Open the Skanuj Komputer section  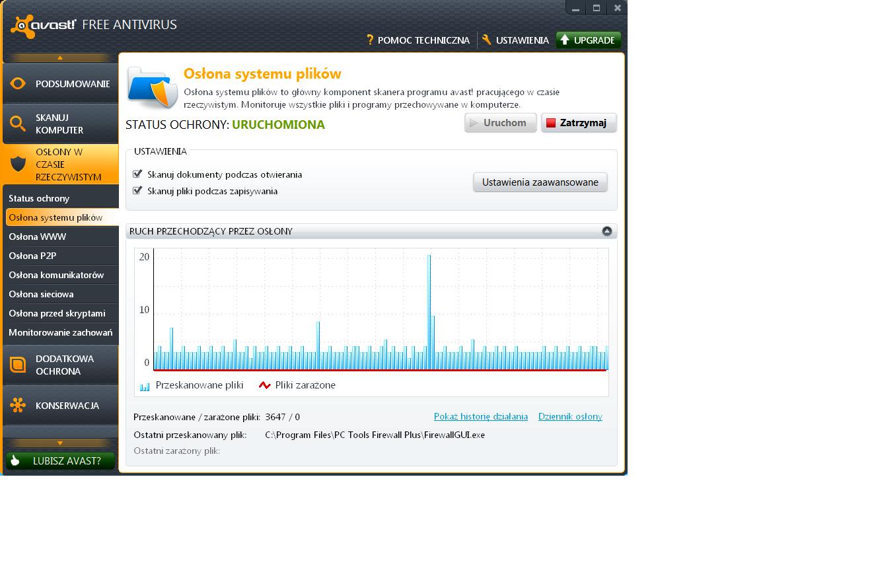point(60,124)
